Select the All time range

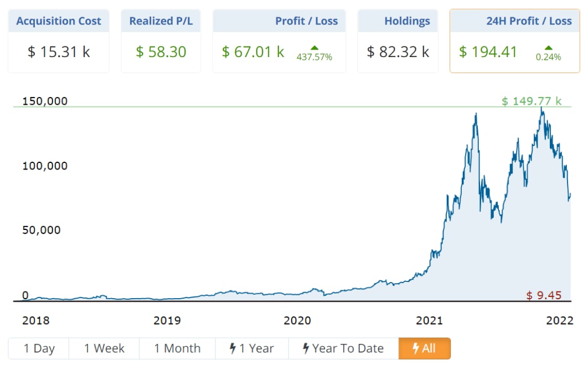425,348
